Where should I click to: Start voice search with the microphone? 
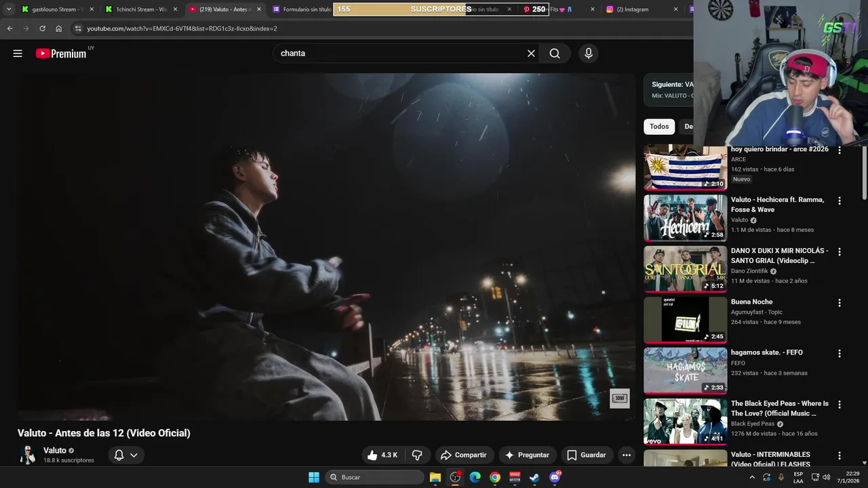(x=589, y=54)
